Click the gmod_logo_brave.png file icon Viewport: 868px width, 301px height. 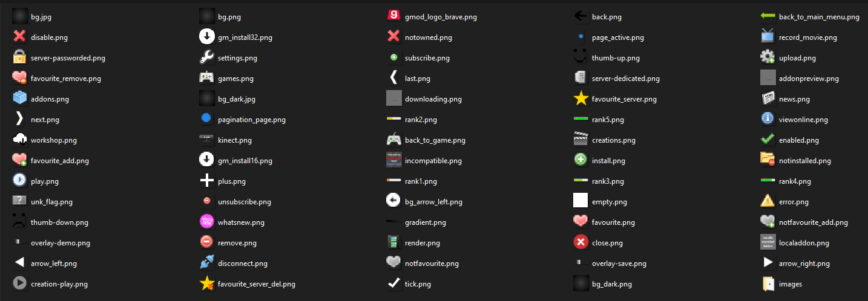[x=394, y=16]
